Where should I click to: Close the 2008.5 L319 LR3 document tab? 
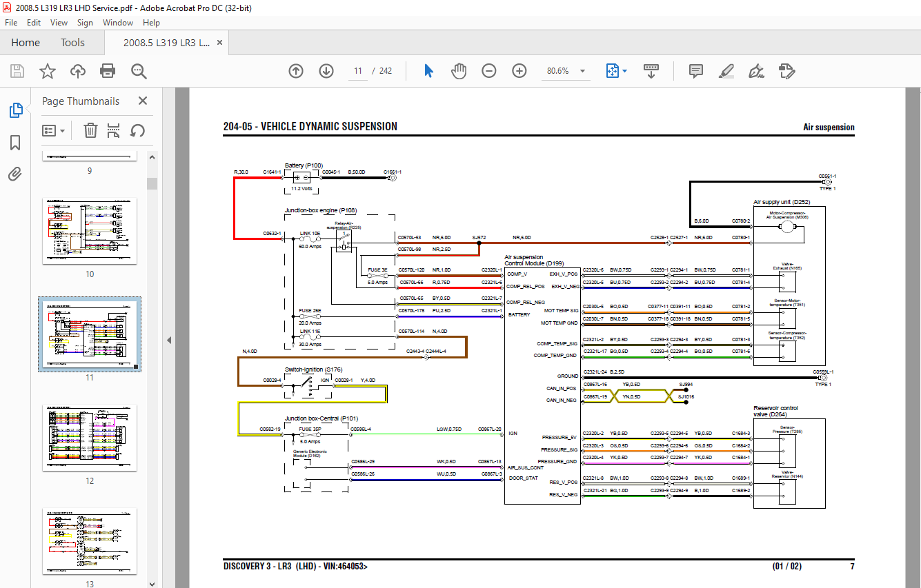point(220,42)
